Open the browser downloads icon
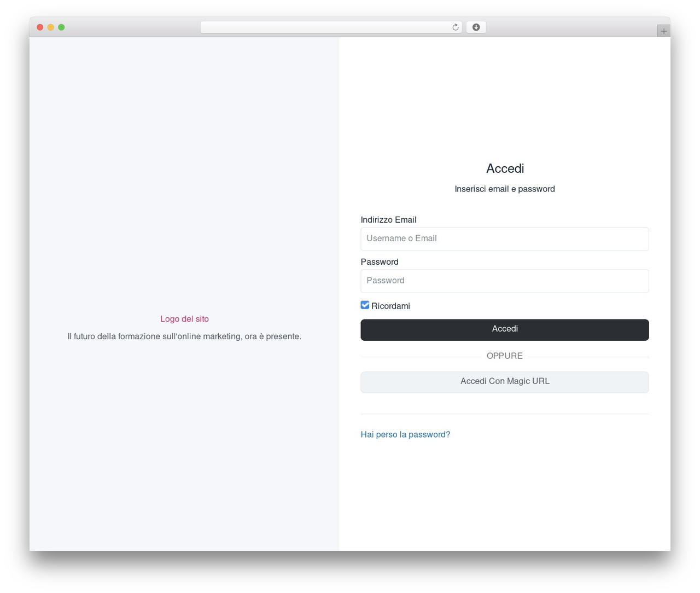The width and height of the screenshot is (700, 593). click(476, 27)
